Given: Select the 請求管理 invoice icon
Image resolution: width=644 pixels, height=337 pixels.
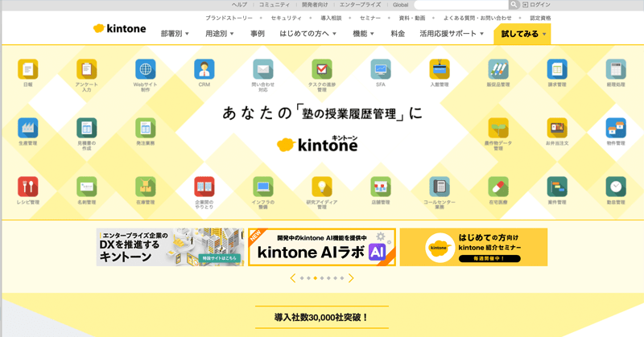Looking at the screenshot, I should click(557, 69).
